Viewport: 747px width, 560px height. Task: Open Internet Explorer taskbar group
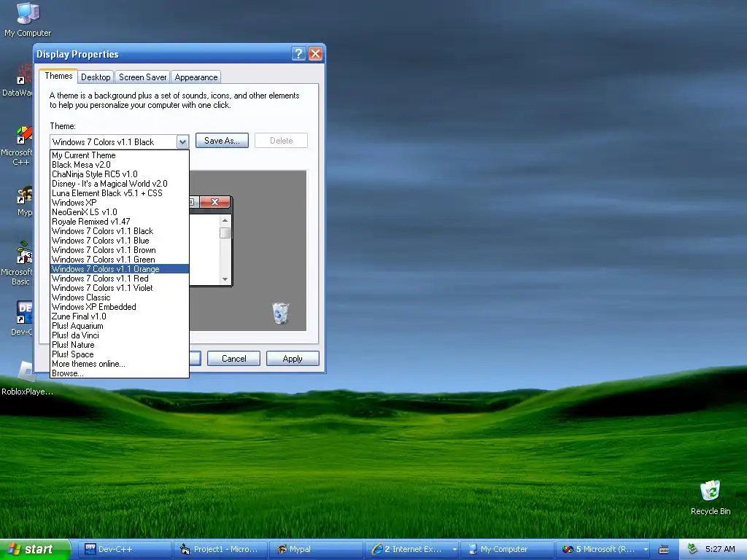point(413,549)
